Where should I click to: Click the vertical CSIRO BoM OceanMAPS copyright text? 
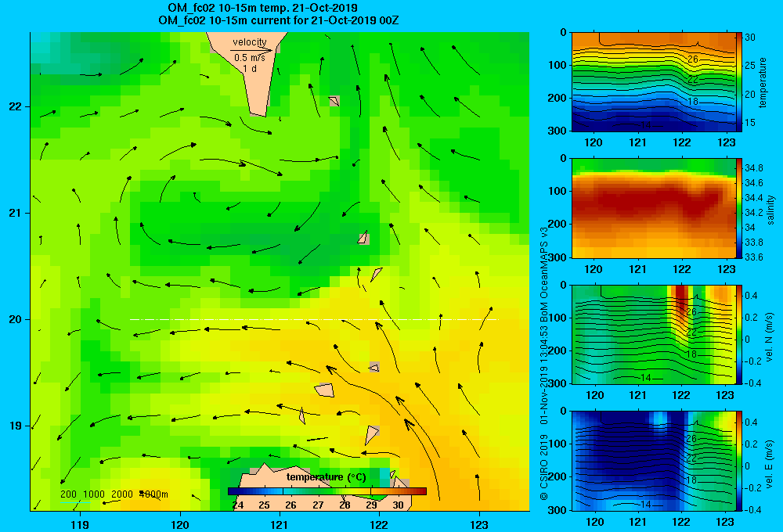[x=544, y=363]
